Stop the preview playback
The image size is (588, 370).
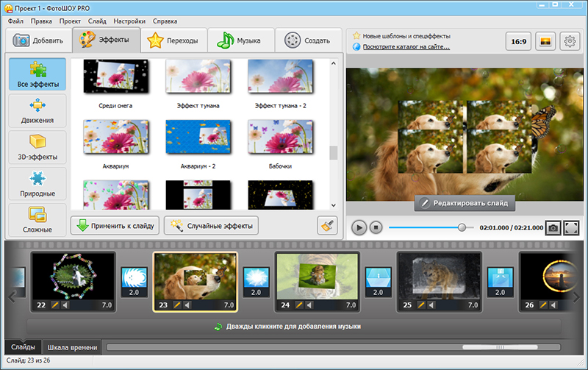tap(376, 227)
